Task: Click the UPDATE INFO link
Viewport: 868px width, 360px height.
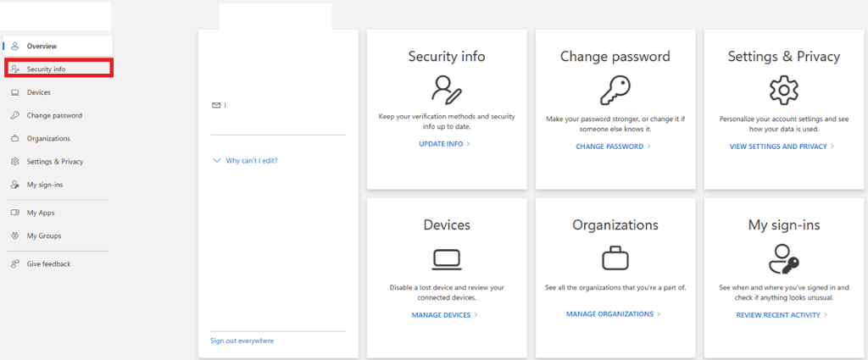Action: (x=444, y=144)
